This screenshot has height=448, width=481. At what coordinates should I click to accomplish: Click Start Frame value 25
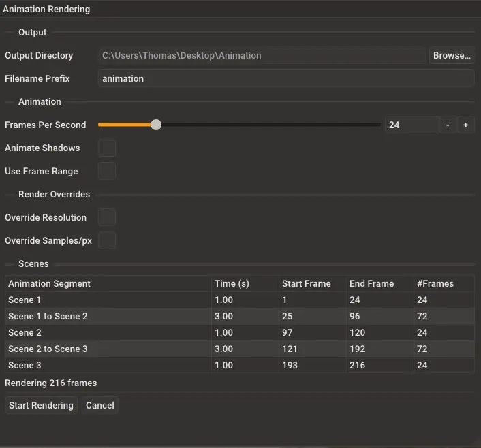(287, 316)
